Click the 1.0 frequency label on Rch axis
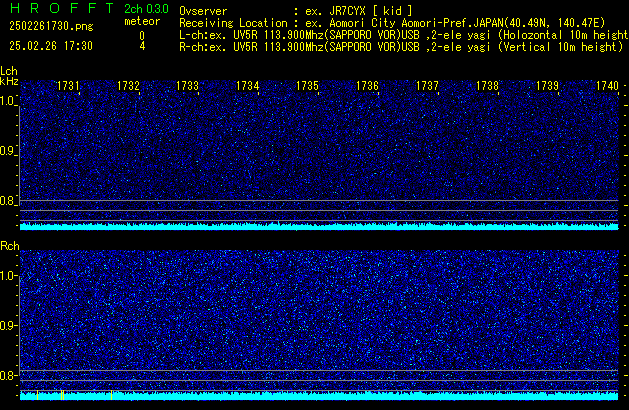This screenshot has height=410, width=629. 7,276
